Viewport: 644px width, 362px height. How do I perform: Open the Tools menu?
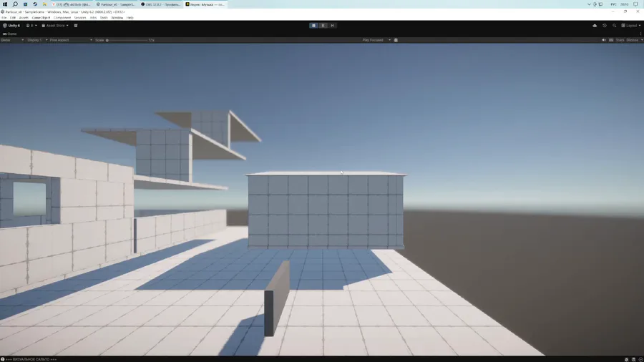[104, 18]
